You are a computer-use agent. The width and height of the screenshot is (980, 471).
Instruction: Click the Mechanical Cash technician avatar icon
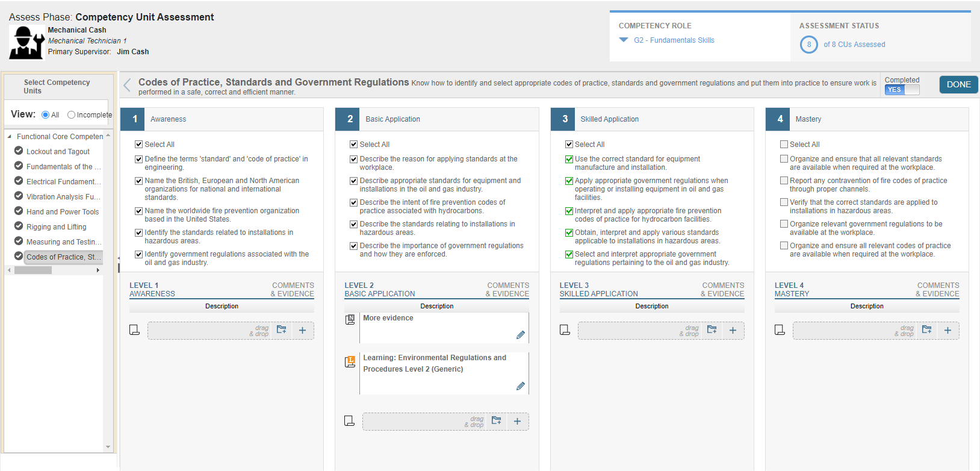tap(26, 42)
